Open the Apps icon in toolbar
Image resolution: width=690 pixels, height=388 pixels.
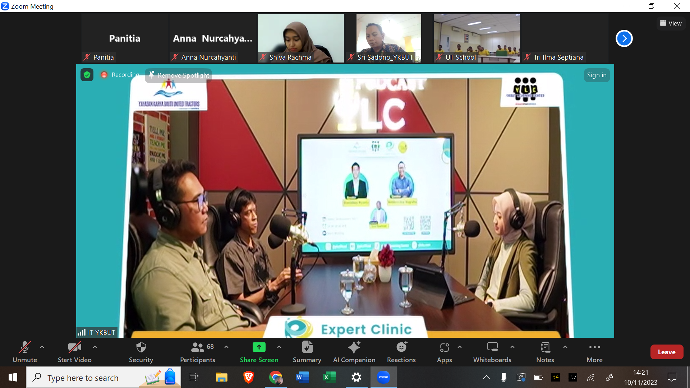(444, 348)
